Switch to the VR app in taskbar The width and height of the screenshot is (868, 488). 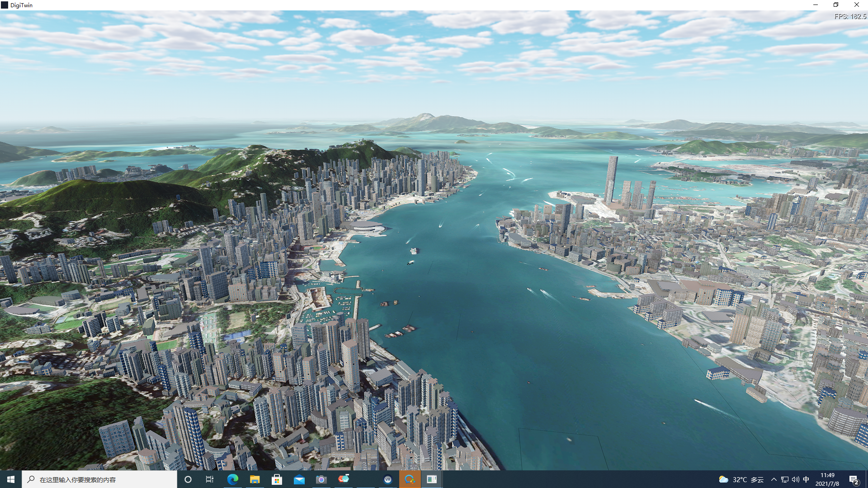(387, 479)
